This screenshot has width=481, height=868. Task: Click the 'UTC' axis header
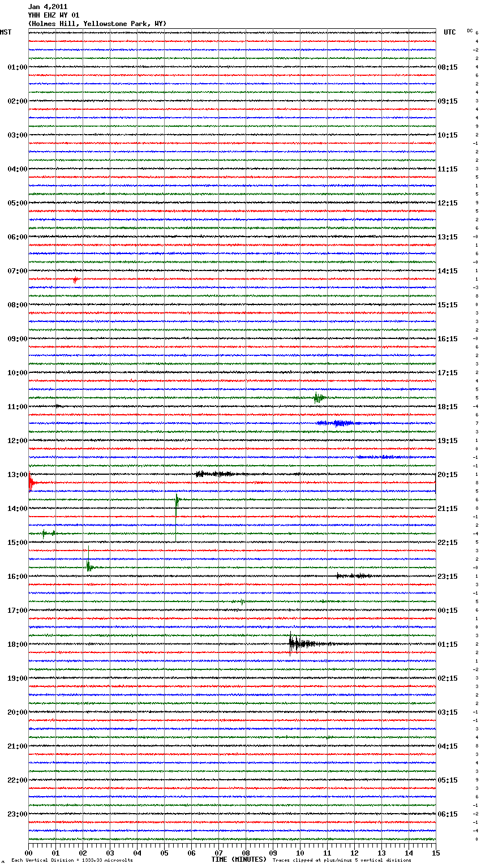point(449,32)
